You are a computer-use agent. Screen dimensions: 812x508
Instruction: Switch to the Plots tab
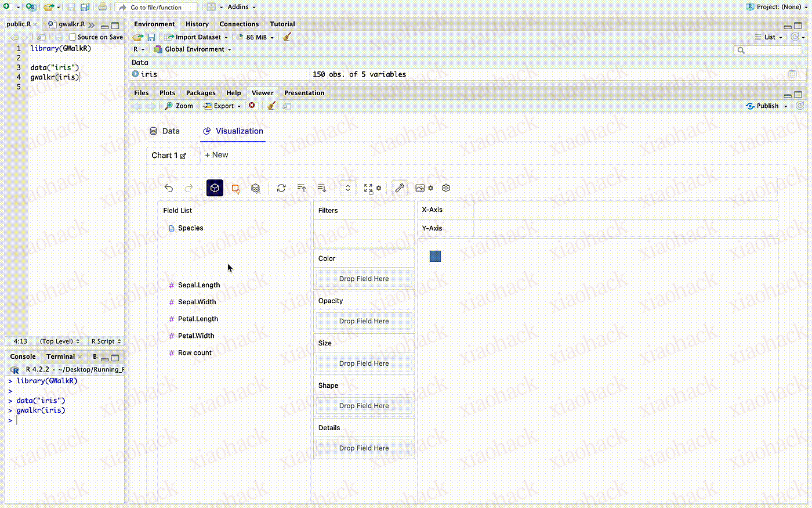point(167,93)
